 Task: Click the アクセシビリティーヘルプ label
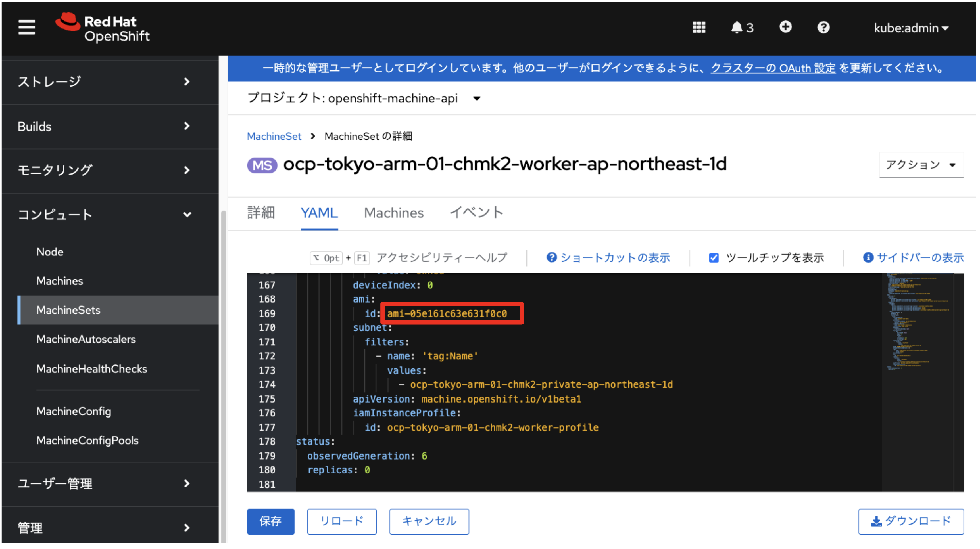pyautogui.click(x=442, y=258)
